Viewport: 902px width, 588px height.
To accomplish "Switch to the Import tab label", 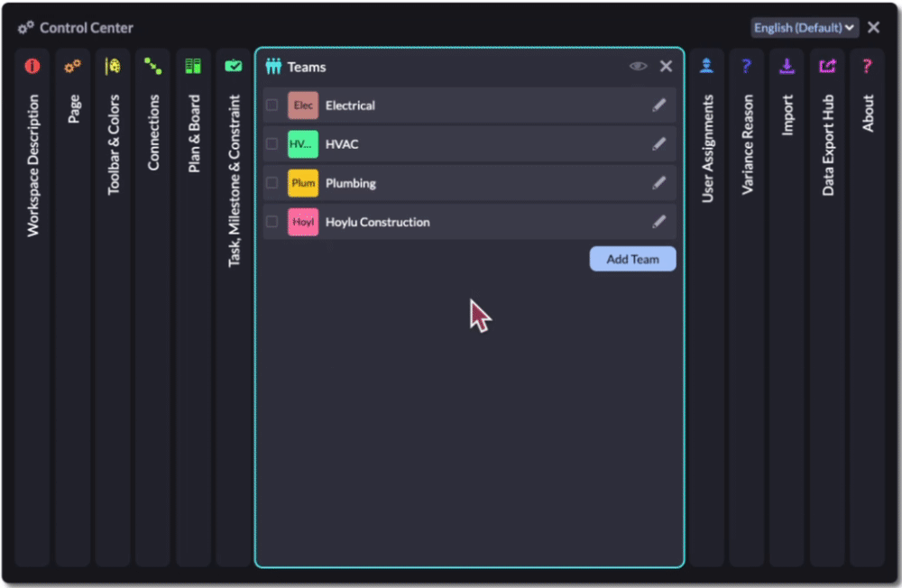I will pyautogui.click(x=787, y=115).
